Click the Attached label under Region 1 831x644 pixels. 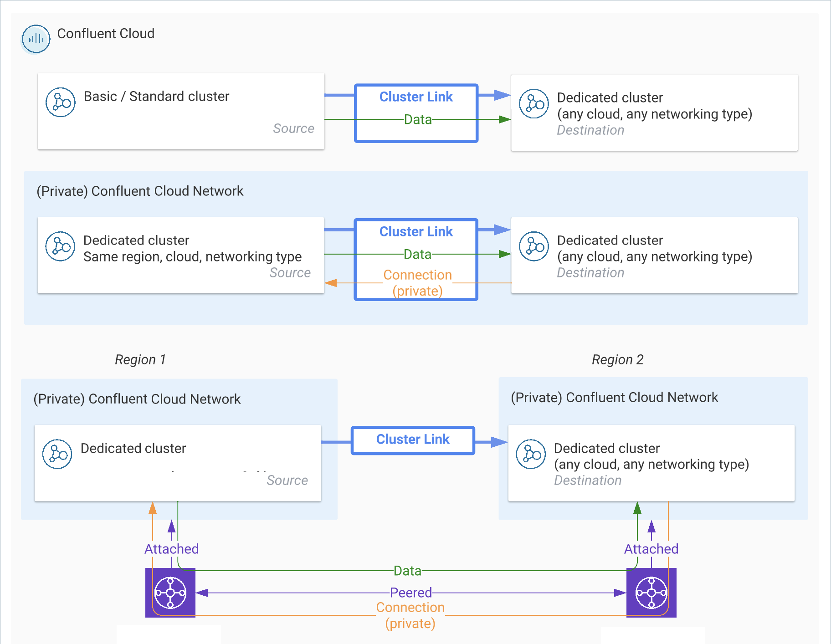[x=171, y=548]
